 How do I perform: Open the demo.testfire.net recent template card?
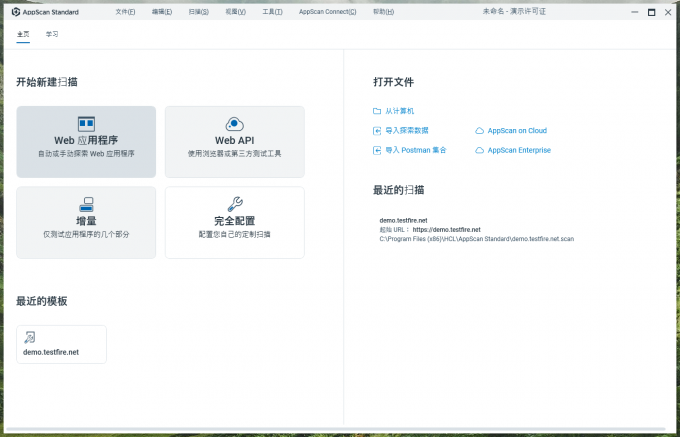pos(62,344)
